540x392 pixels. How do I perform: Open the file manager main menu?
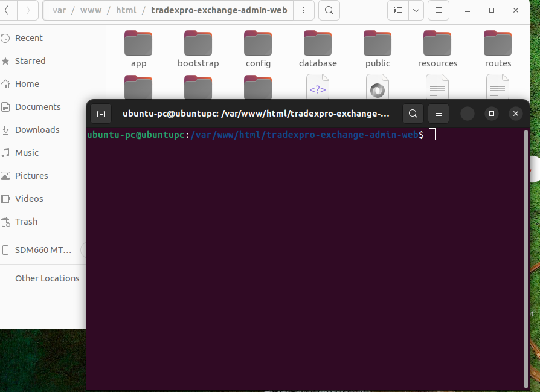pyautogui.click(x=439, y=10)
